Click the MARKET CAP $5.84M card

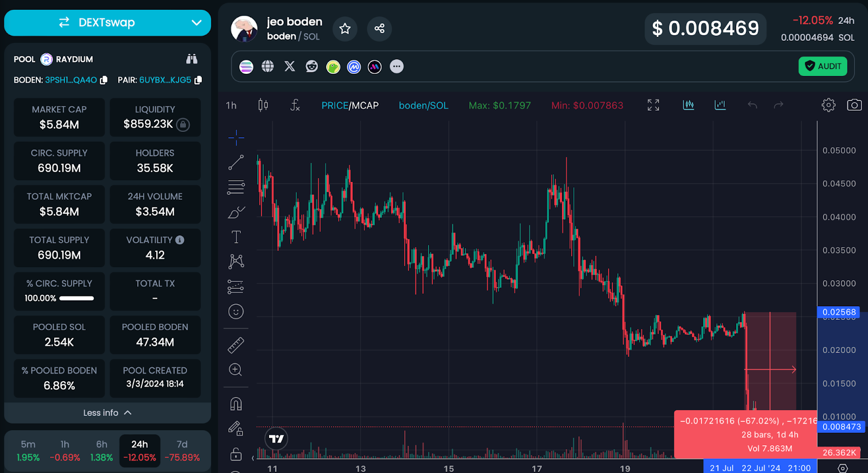(x=59, y=117)
